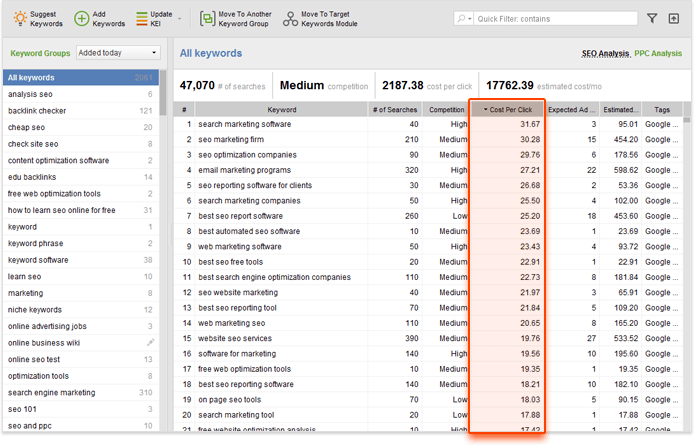Click Move To Target Keywords Module icon
The image size is (694, 446).
pos(290,19)
